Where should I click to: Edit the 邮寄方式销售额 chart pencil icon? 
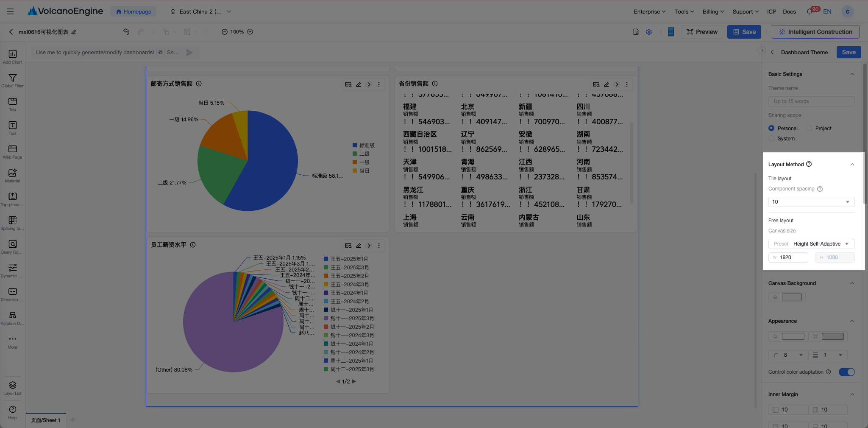point(359,84)
